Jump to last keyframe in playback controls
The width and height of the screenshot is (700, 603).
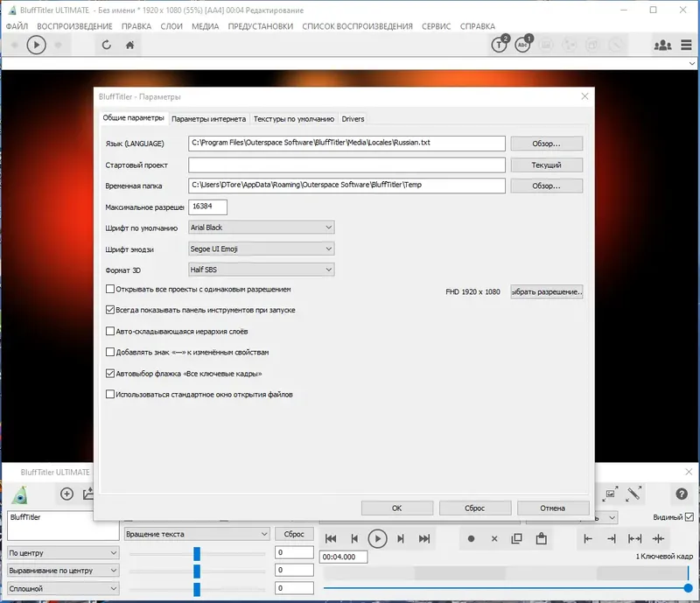(x=424, y=539)
